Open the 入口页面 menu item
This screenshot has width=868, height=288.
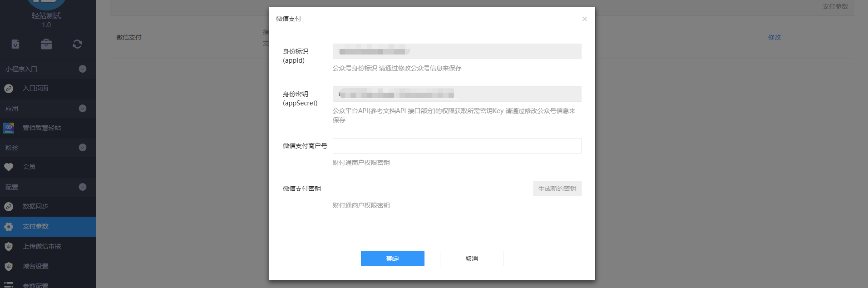48,89
